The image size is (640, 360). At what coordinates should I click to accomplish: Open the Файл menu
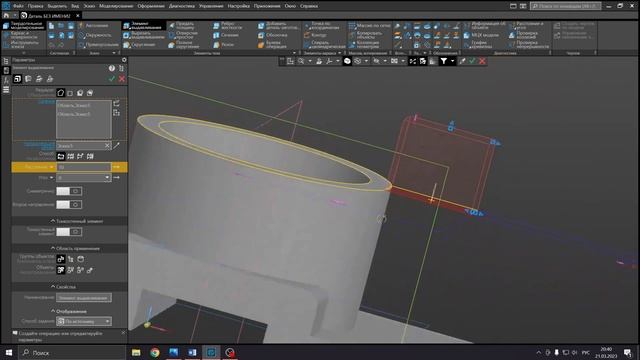click(x=18, y=6)
